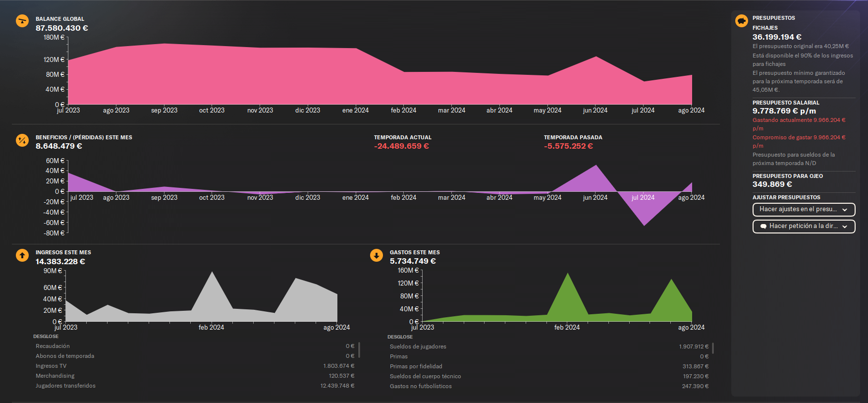Select the 'Primas por fidelidad' row

click(549, 366)
